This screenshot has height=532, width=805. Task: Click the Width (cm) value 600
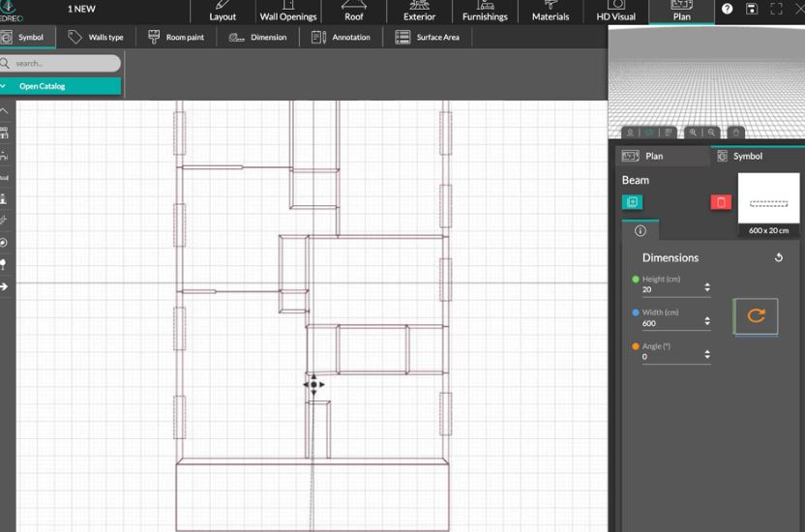click(649, 323)
